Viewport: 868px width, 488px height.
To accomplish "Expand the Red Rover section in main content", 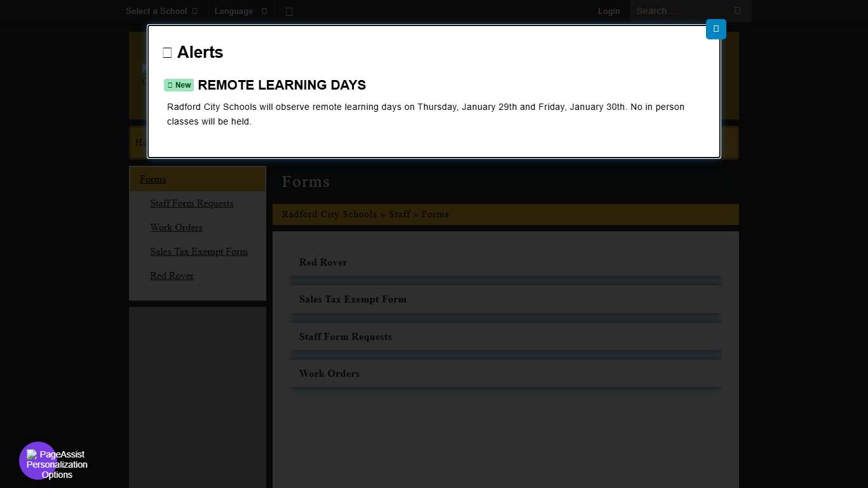I will click(323, 262).
